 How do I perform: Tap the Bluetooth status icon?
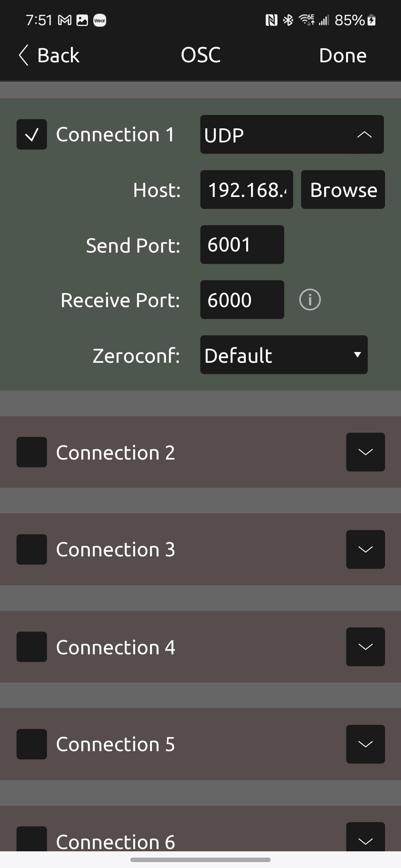(x=288, y=20)
